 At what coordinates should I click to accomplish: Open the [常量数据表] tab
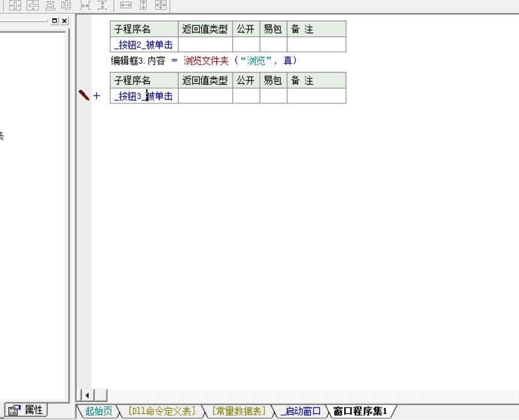coord(239,411)
